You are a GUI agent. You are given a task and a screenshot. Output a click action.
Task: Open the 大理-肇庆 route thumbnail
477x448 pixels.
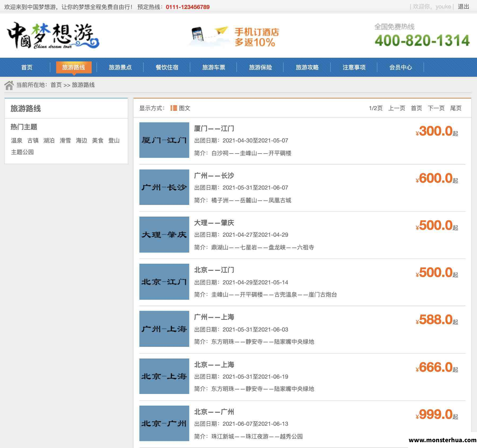164,235
